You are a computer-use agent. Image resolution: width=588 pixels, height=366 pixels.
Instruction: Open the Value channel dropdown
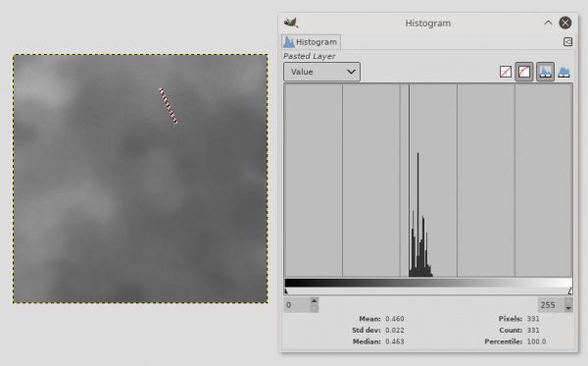321,72
